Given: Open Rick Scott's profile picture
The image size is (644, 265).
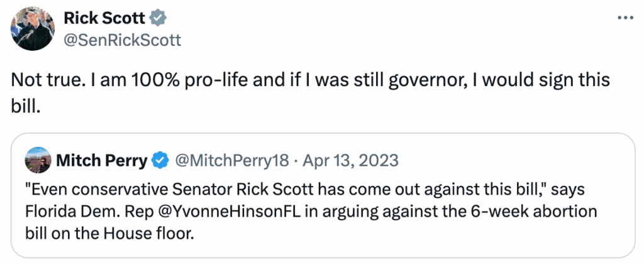Looking at the screenshot, I should [x=30, y=28].
